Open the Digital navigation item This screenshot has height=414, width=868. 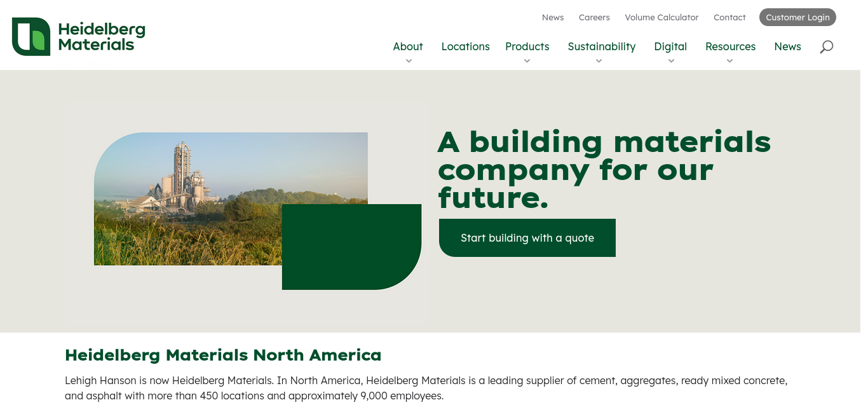point(670,46)
